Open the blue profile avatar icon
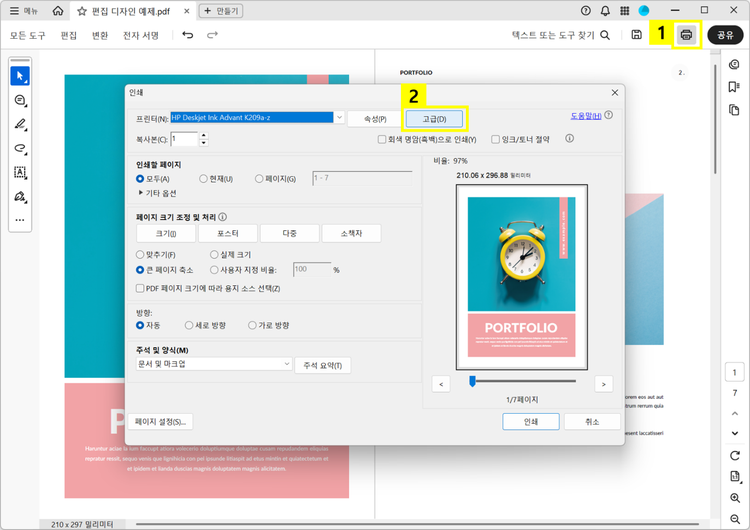750x530 pixels. pos(644,10)
